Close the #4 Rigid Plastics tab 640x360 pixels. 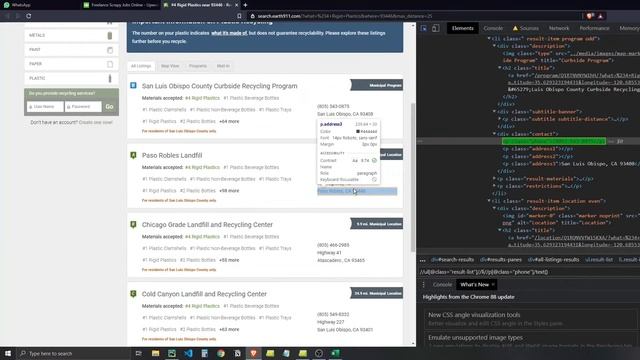tap(236, 5)
